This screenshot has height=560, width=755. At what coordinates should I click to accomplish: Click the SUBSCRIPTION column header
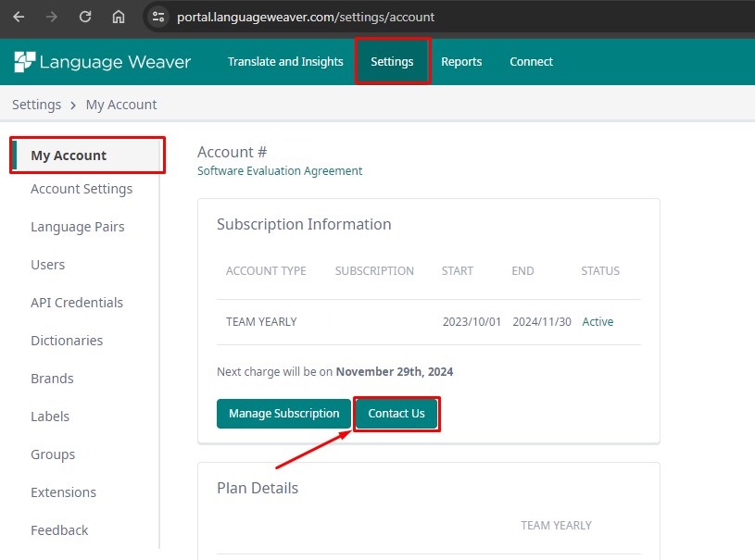374,271
